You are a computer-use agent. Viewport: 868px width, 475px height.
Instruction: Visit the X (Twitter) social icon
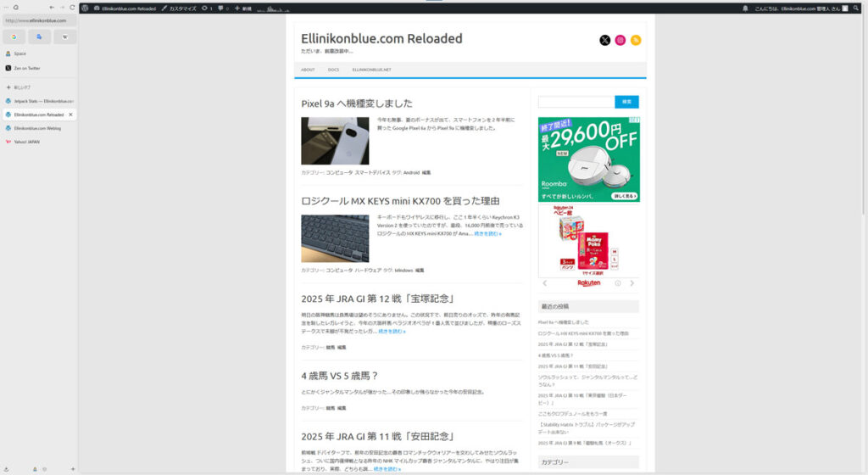(x=605, y=40)
